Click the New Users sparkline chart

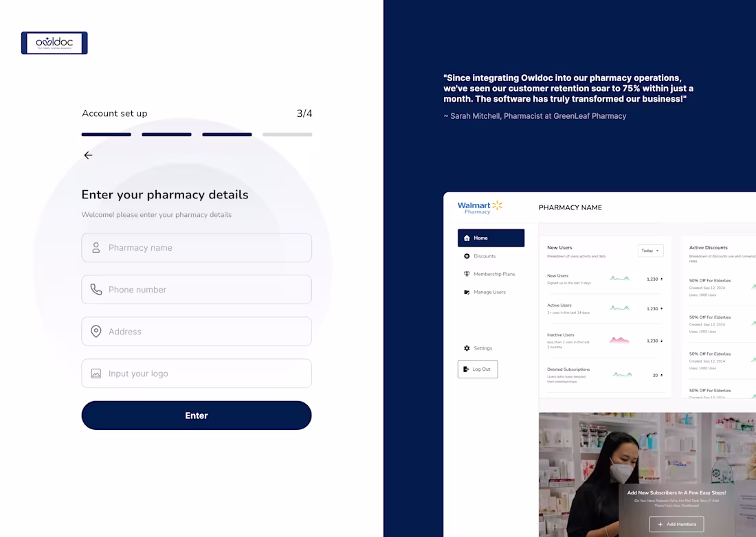[619, 278]
